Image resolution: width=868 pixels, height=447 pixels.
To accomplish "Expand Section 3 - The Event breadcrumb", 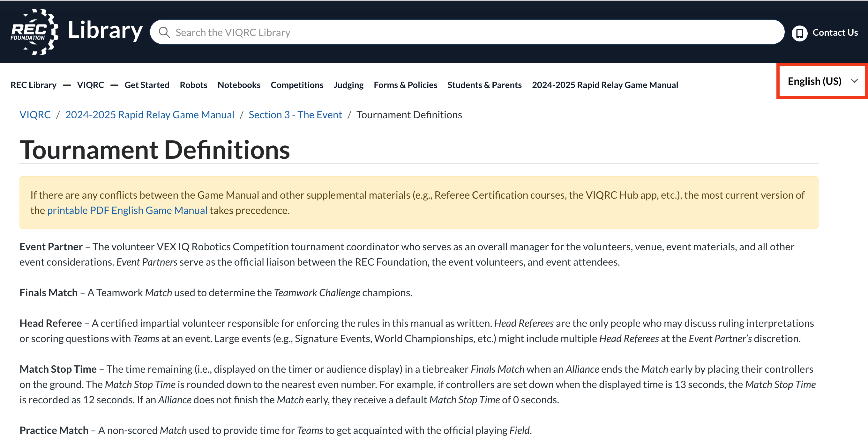I will tap(295, 114).
